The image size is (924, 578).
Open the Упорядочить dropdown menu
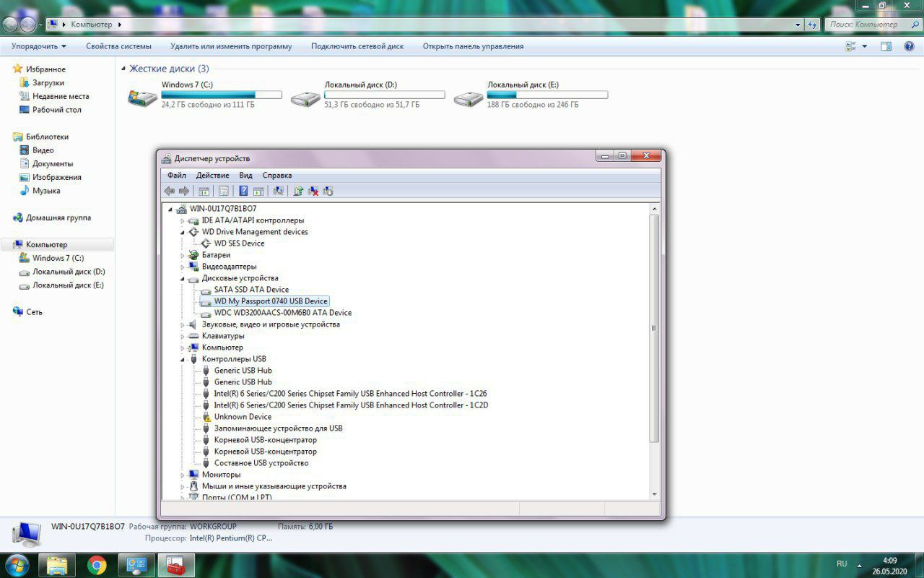39,46
